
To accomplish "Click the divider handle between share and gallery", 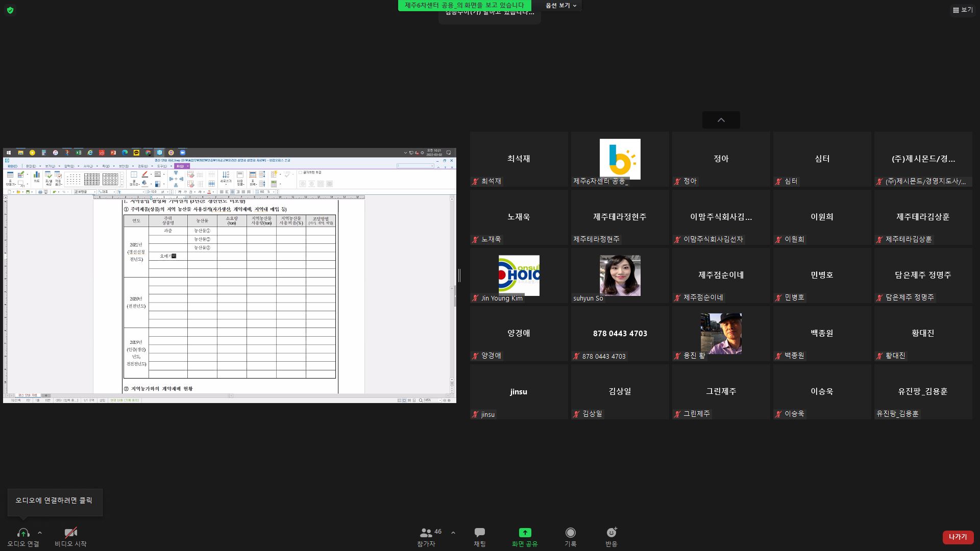I will coord(459,275).
